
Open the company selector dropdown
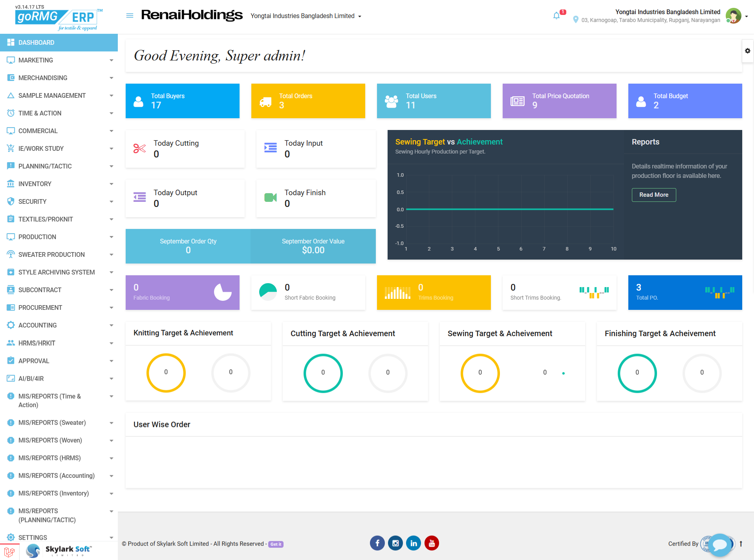(x=306, y=16)
